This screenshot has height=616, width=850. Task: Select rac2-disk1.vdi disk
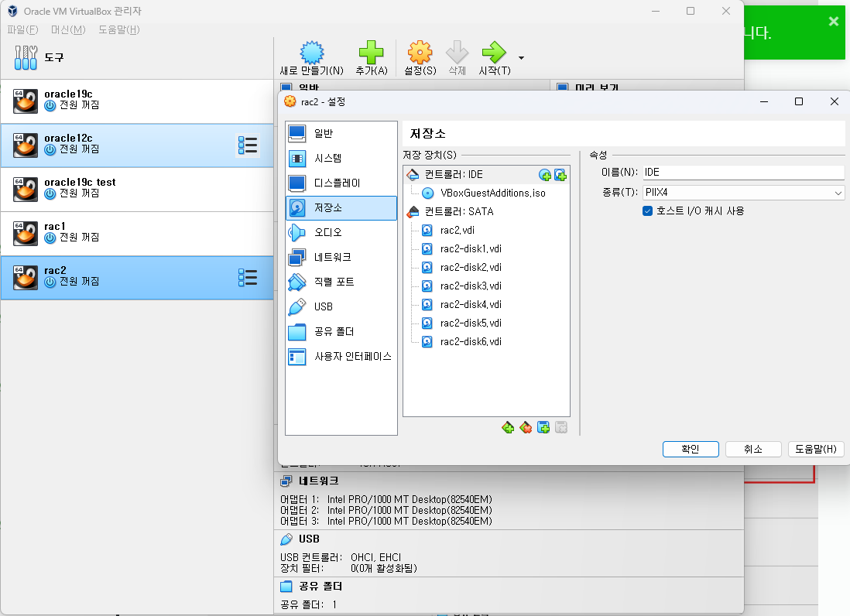pos(471,248)
